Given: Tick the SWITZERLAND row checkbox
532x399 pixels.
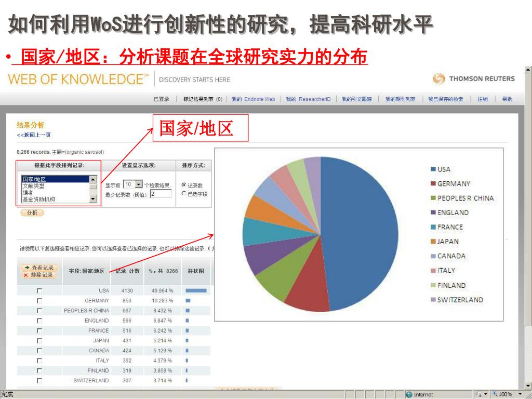Looking at the screenshot, I should click(39, 381).
